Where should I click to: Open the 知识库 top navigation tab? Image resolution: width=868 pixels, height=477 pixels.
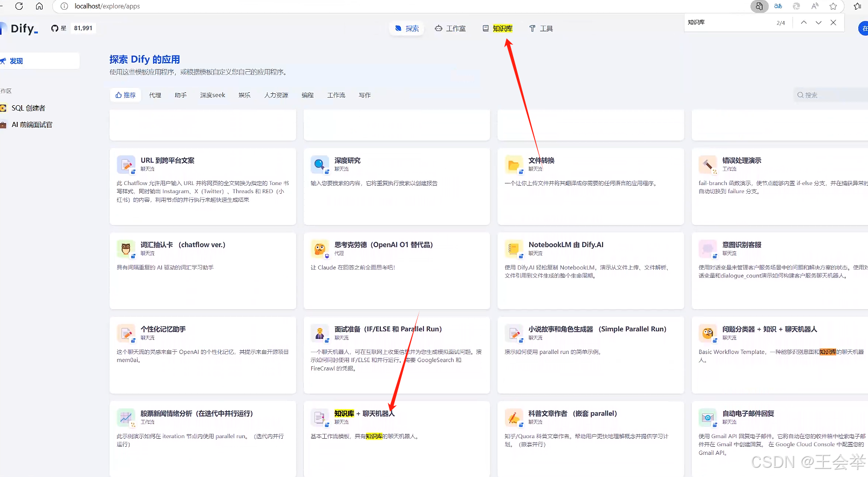pos(497,28)
